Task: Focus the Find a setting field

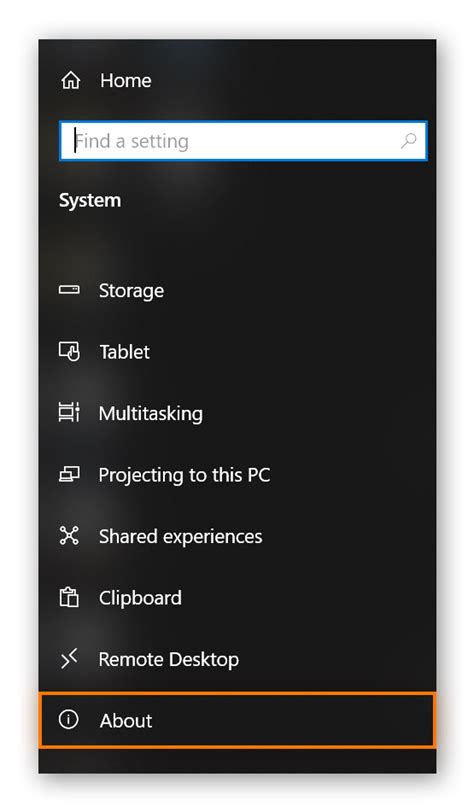Action: click(243, 141)
